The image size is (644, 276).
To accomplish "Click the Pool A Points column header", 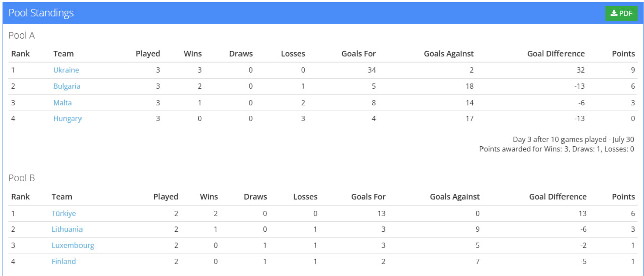I will tap(623, 54).
